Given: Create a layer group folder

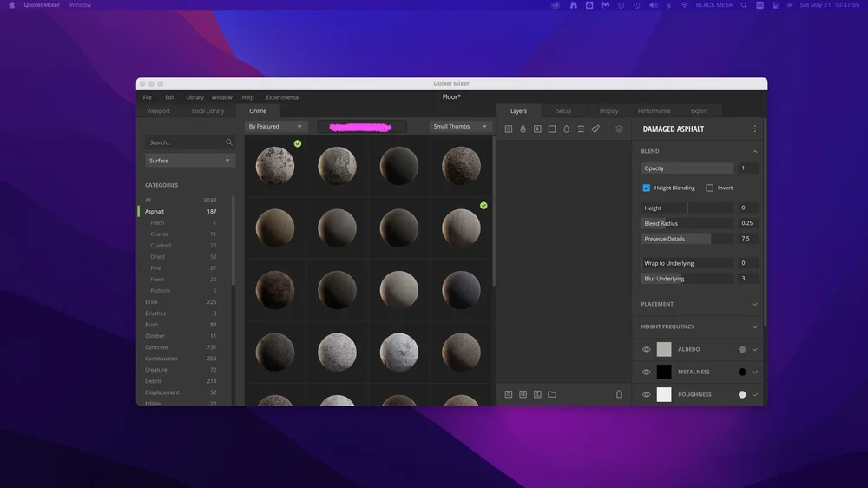Looking at the screenshot, I should 552,394.
